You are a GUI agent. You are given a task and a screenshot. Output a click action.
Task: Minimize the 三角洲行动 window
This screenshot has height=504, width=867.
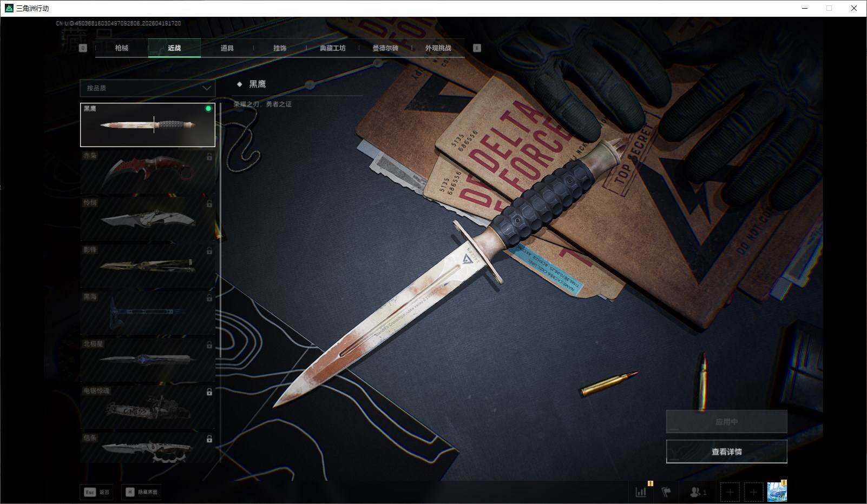pyautogui.click(x=804, y=8)
